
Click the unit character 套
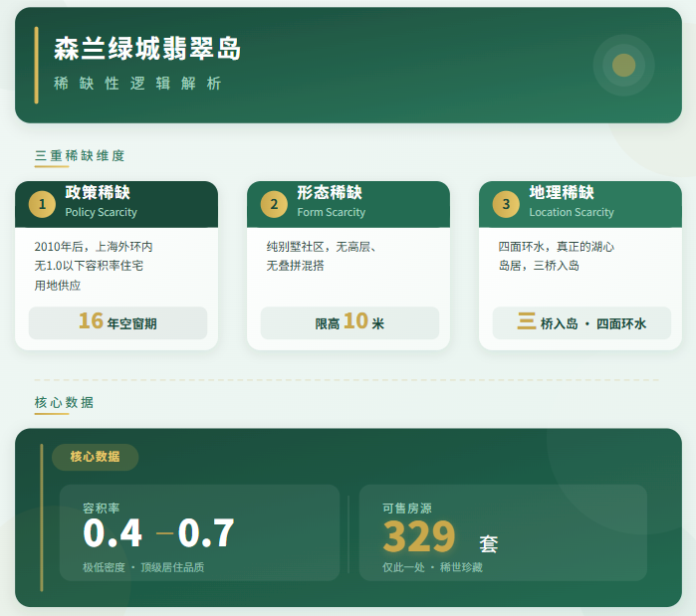click(489, 543)
